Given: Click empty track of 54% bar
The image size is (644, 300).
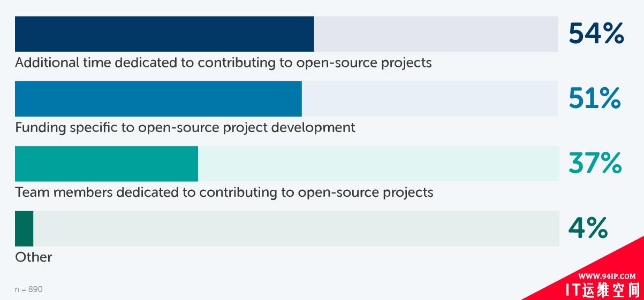Looking at the screenshot, I should tap(435, 34).
